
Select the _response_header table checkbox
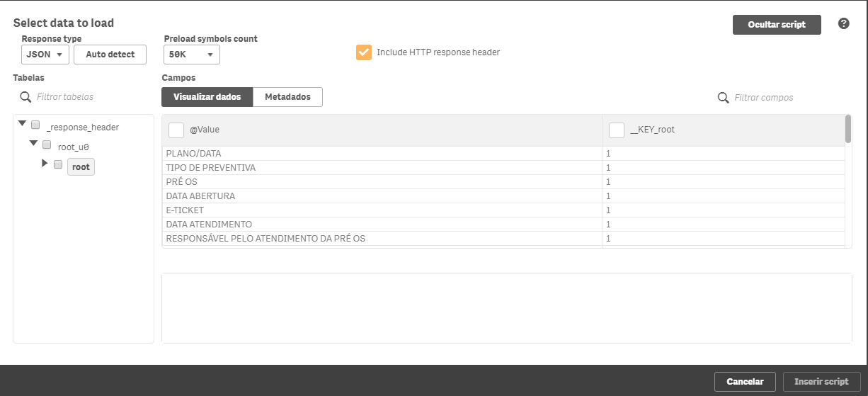35,125
